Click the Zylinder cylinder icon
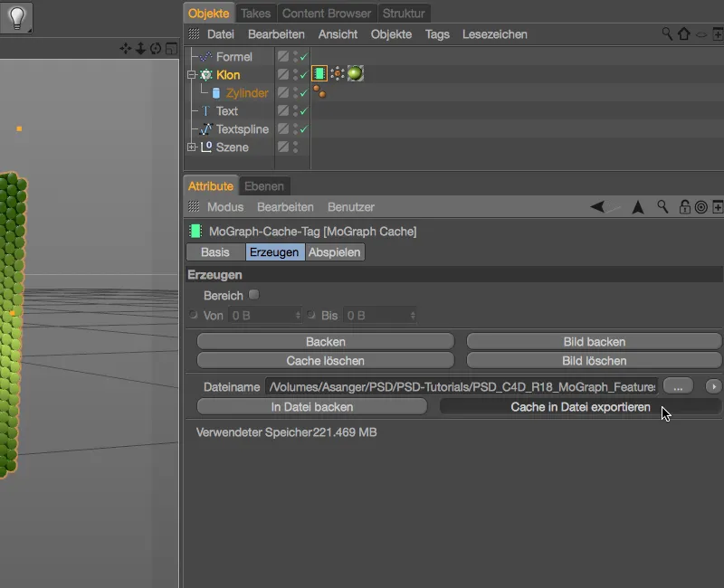The width and height of the screenshot is (724, 588). click(215, 93)
